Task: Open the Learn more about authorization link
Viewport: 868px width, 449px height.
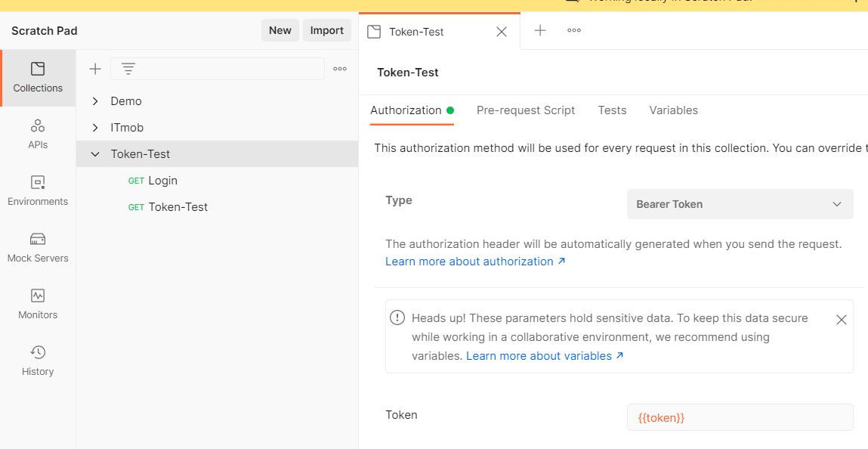Action: tap(474, 262)
